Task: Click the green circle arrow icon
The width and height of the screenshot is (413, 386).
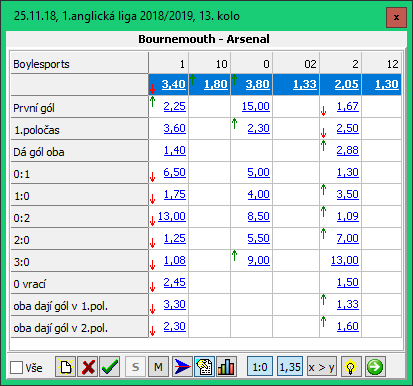Action: click(375, 367)
